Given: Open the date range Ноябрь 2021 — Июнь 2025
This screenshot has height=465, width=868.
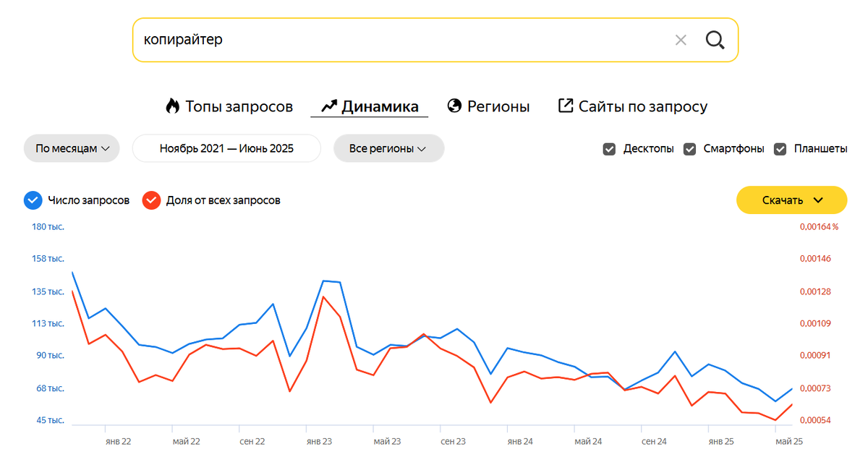Looking at the screenshot, I should tap(226, 148).
